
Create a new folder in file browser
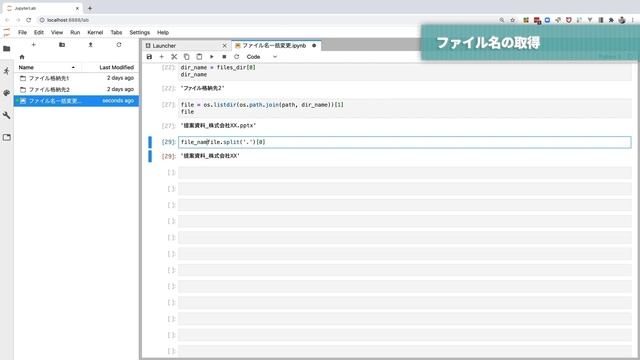pyautogui.click(x=62, y=44)
